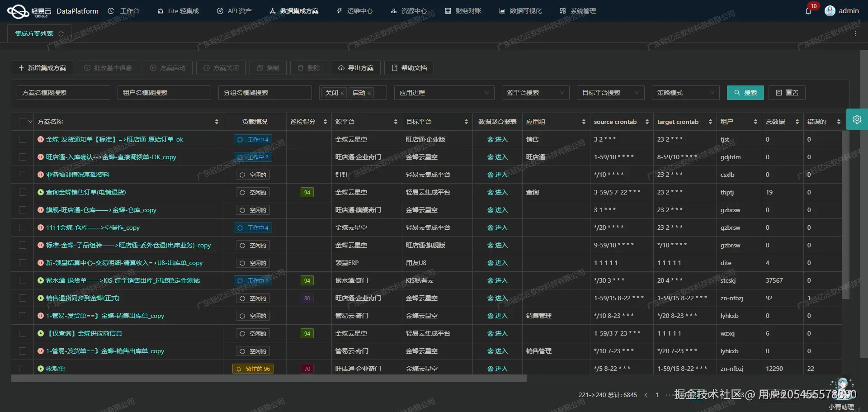Viewport: 868px width, 412px height.
Task: Check the checkbox for 收款单 row
Action: tap(22, 369)
